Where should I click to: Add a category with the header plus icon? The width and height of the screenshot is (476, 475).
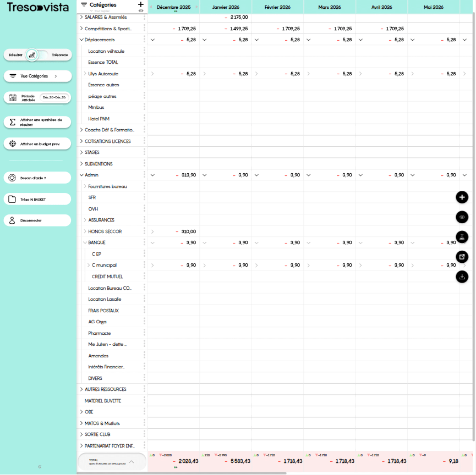(141, 4)
